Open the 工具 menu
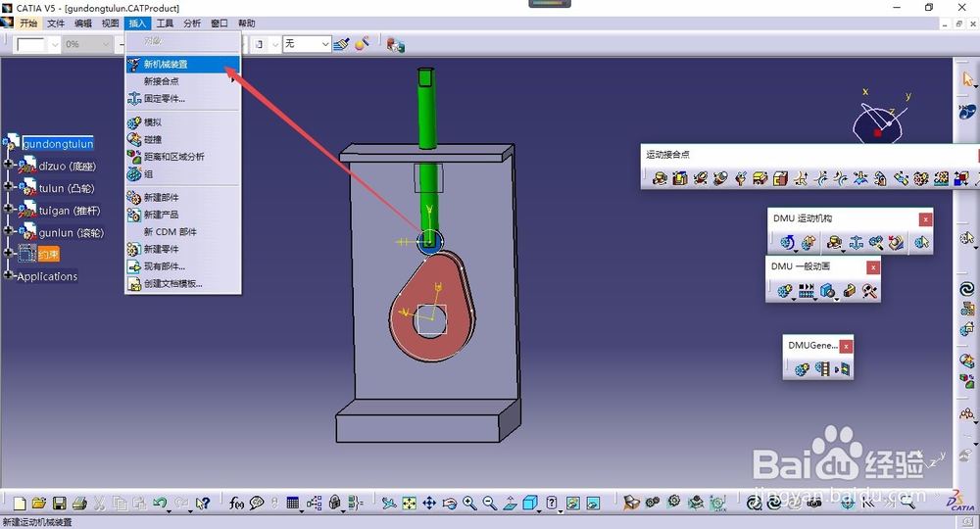980x529 pixels. pyautogui.click(x=165, y=24)
